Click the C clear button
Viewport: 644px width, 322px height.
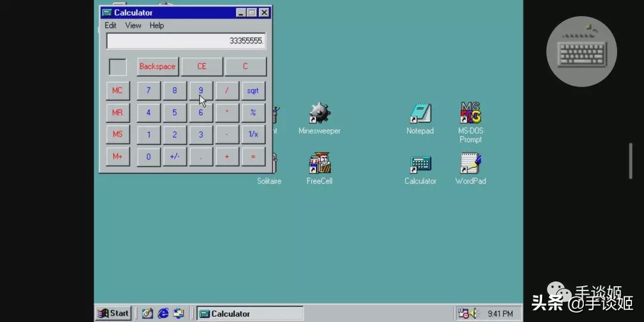[246, 67]
